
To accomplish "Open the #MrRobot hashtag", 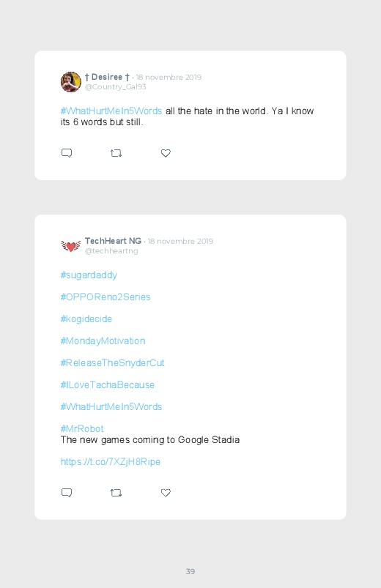I will tap(82, 428).
